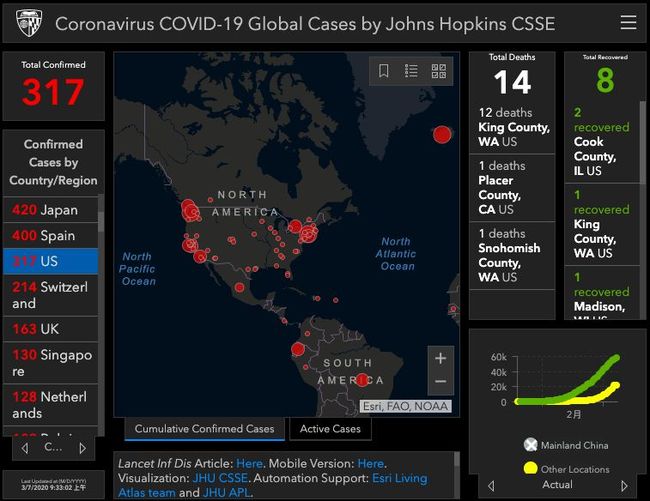
Task: Zoom out on the map
Action: [x=441, y=381]
